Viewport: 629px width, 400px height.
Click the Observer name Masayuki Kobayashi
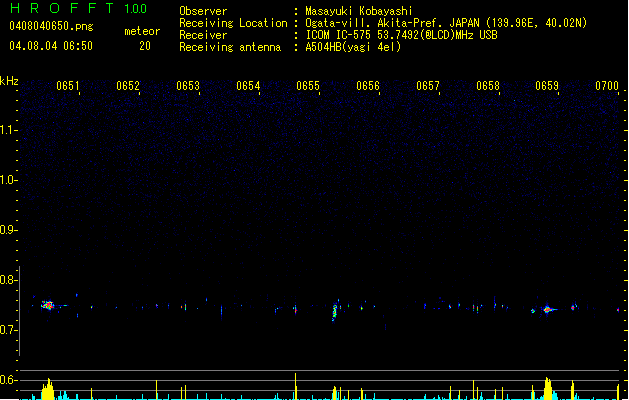pos(359,11)
